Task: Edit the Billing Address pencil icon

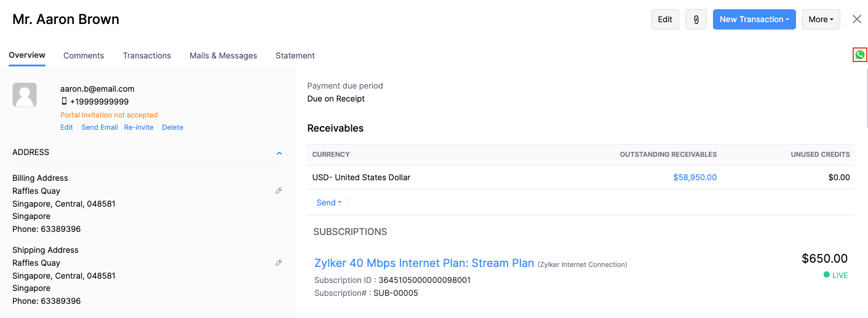Action: tap(279, 191)
